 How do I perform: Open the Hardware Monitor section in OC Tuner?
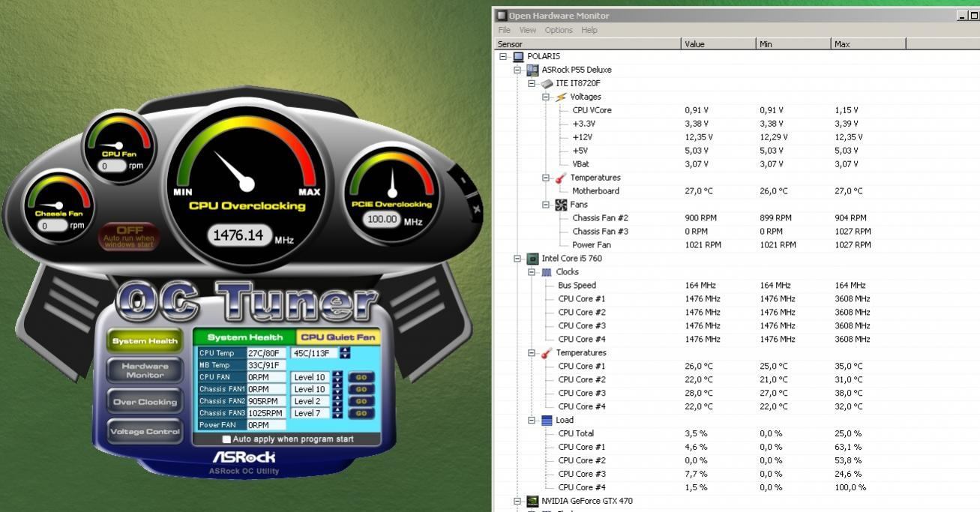tap(145, 370)
